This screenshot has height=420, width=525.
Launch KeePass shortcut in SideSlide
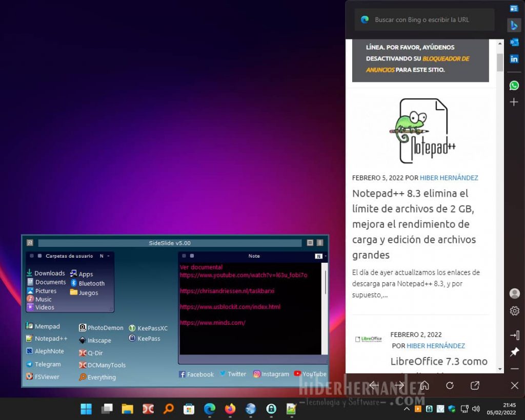coord(145,339)
